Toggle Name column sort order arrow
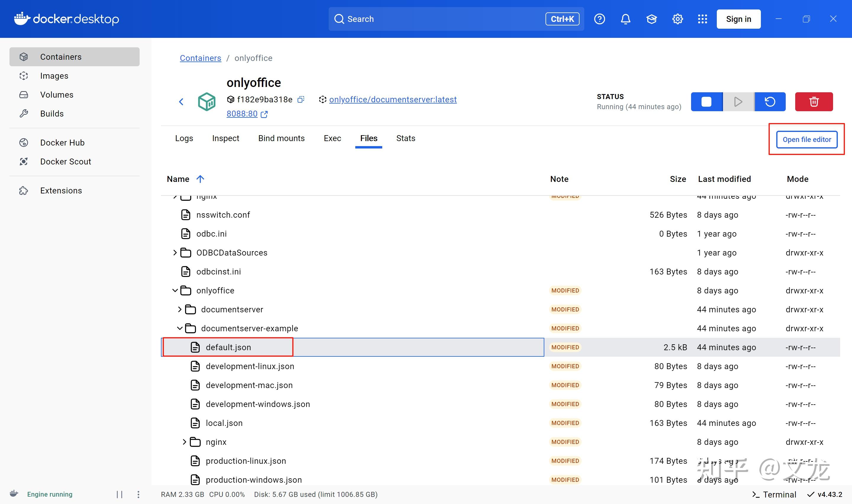852x504 pixels. point(200,179)
